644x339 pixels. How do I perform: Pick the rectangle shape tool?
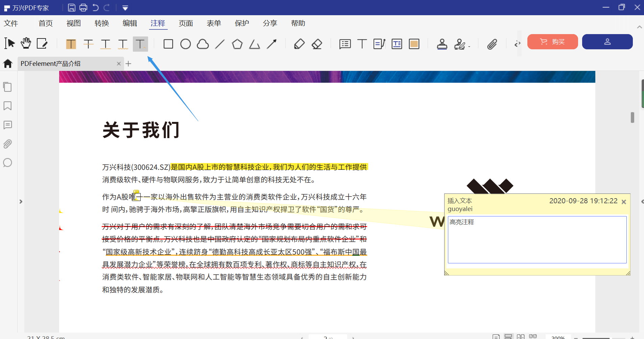tap(168, 44)
